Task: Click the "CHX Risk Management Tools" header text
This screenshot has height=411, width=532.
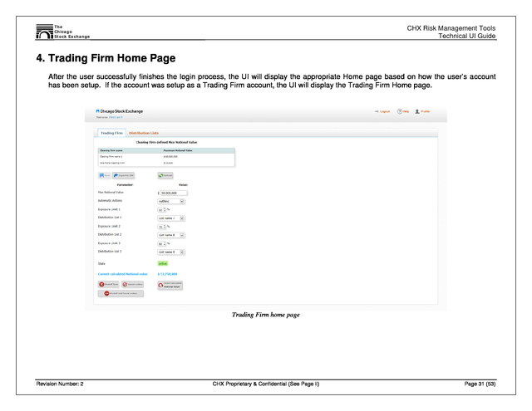Action: pyautogui.click(x=451, y=28)
